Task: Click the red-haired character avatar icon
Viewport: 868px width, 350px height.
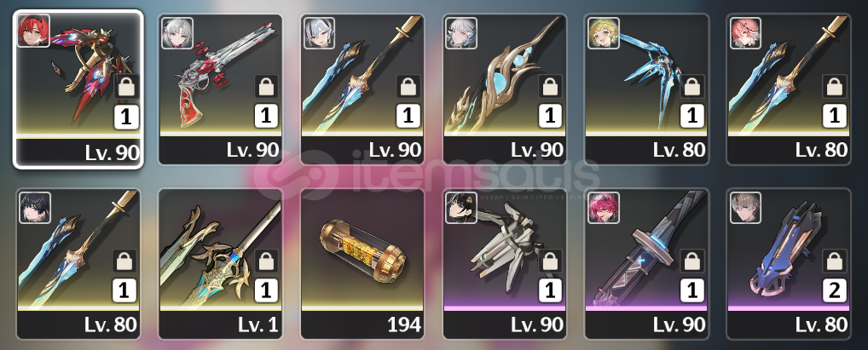Action: [34, 31]
